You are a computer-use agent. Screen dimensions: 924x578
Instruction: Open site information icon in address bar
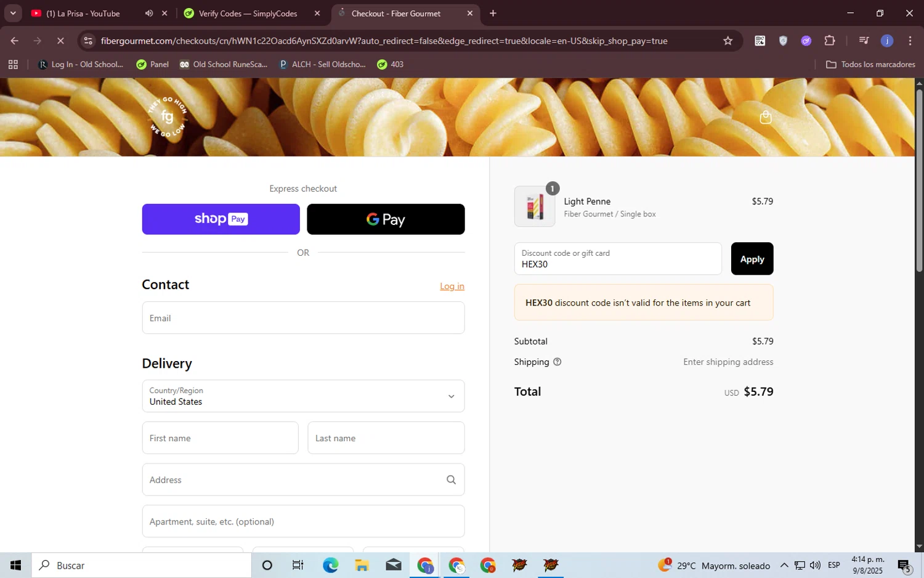(88, 41)
